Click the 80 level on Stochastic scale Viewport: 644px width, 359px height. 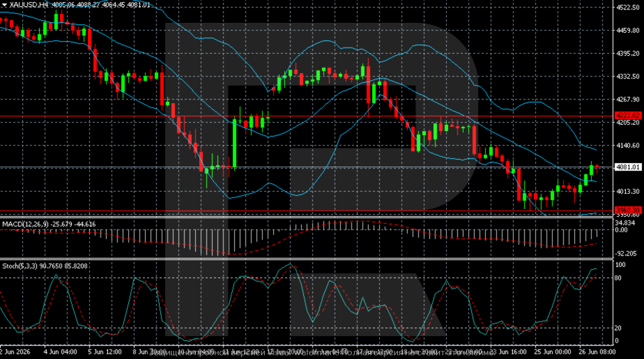619,278
